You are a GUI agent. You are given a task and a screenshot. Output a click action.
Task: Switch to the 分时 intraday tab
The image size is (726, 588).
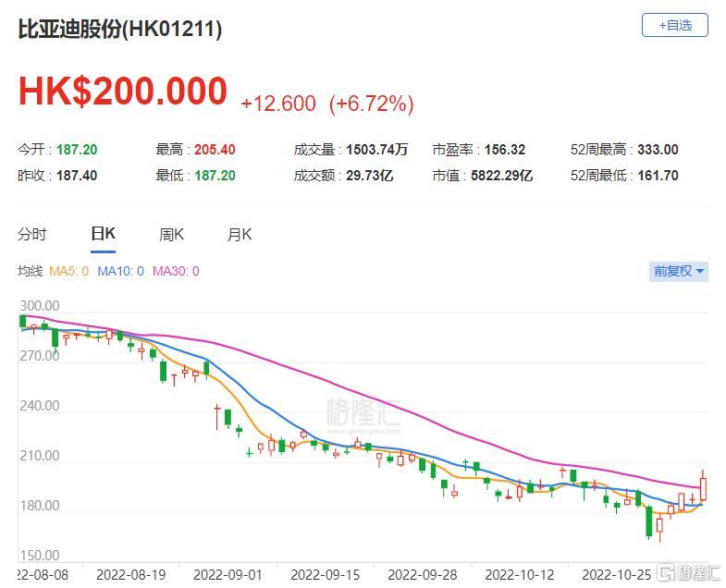(x=32, y=234)
